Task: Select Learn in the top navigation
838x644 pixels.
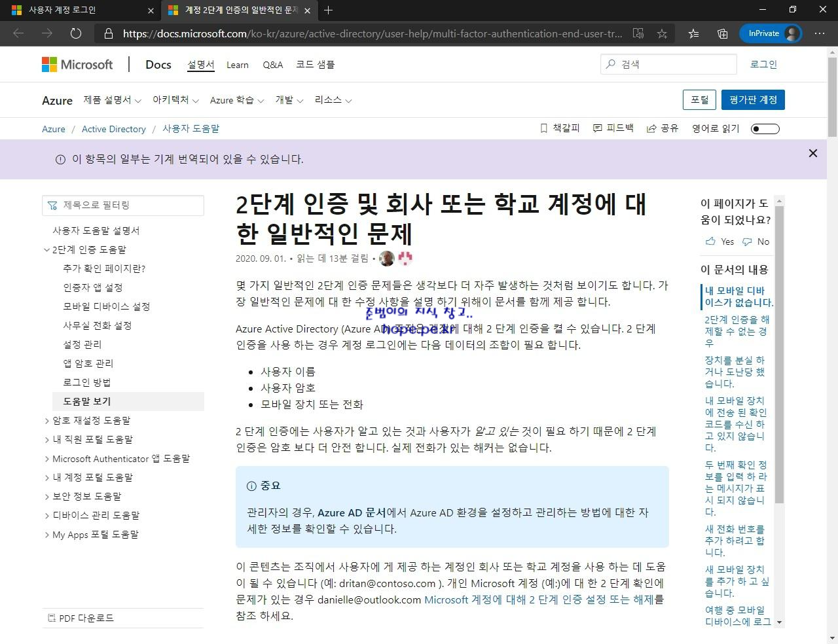Action: pos(238,65)
